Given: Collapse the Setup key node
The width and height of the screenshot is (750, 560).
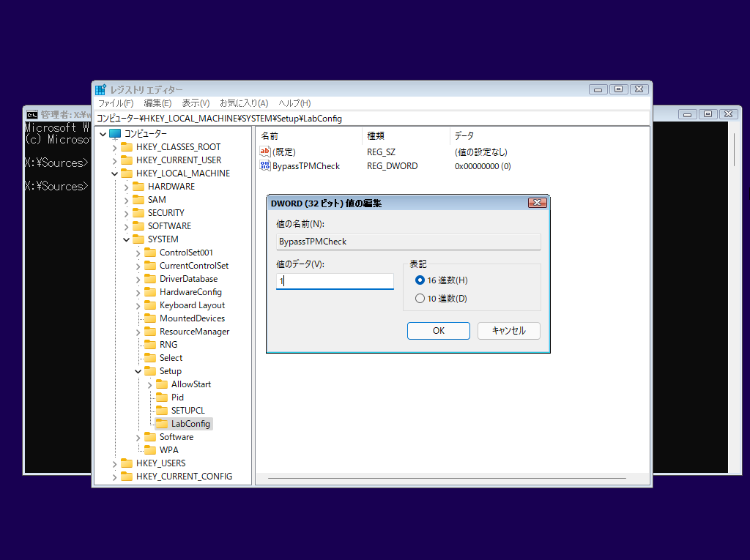Looking at the screenshot, I should (x=138, y=372).
